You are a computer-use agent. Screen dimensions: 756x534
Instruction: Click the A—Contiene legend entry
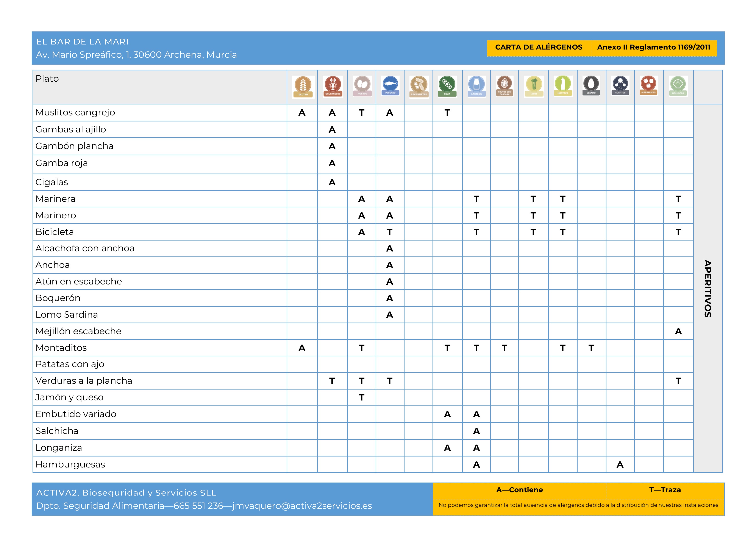520,490
